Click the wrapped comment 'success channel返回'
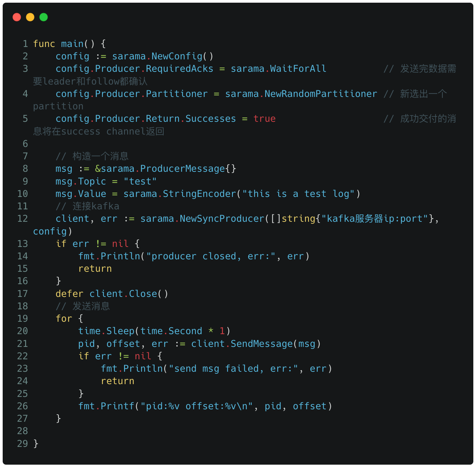Viewport: 476px width, 467px height. pyautogui.click(x=113, y=132)
